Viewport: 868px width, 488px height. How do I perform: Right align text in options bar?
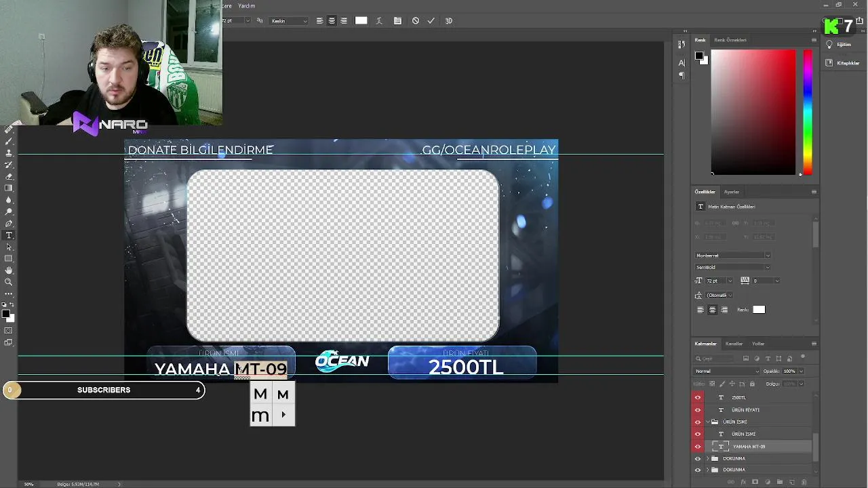click(x=344, y=21)
